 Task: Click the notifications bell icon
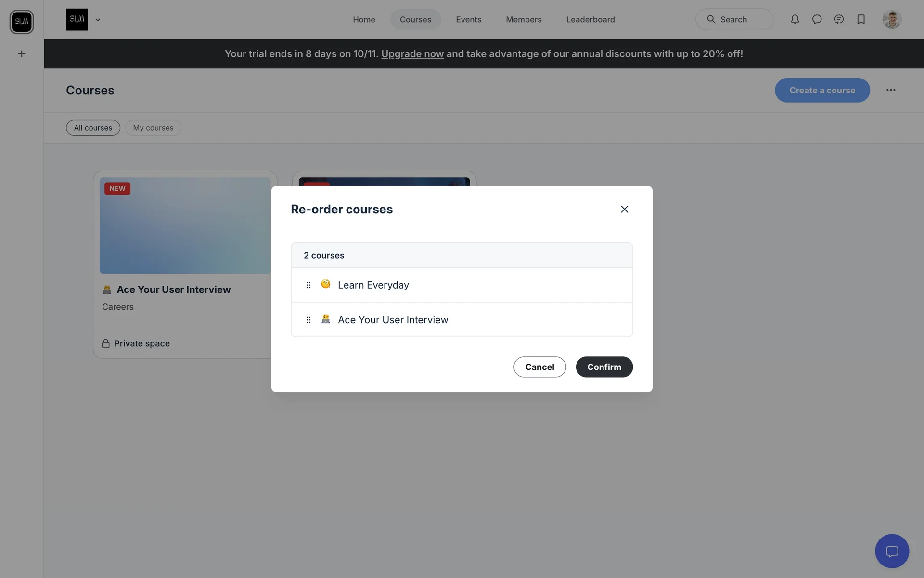tap(795, 19)
